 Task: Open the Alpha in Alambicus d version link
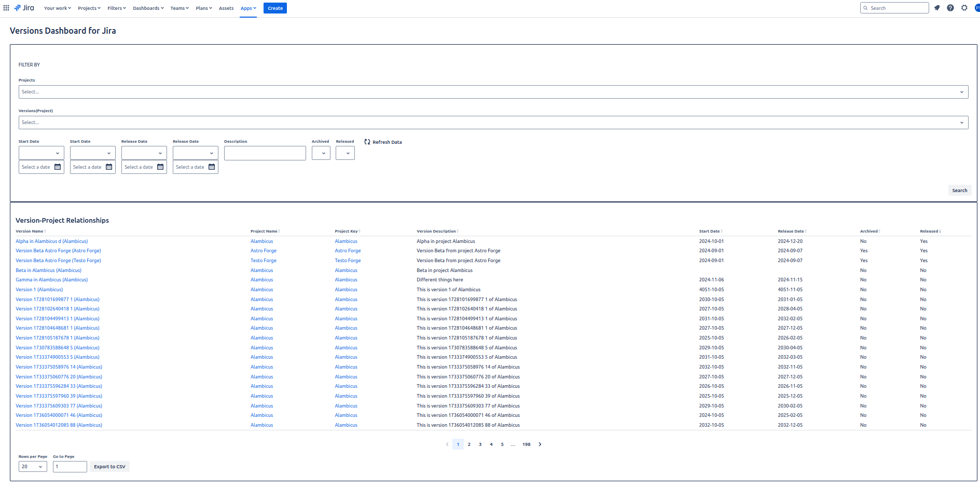pyautogui.click(x=51, y=241)
